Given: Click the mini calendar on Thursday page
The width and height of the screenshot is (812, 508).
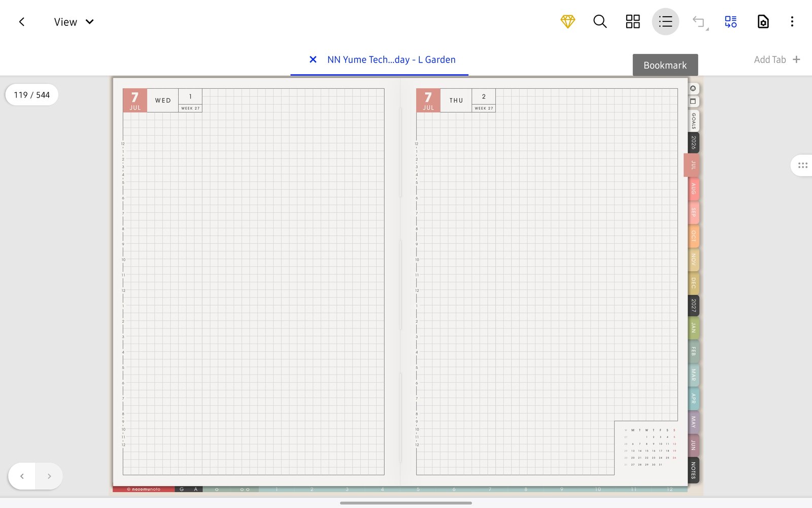Looking at the screenshot, I should [650, 447].
